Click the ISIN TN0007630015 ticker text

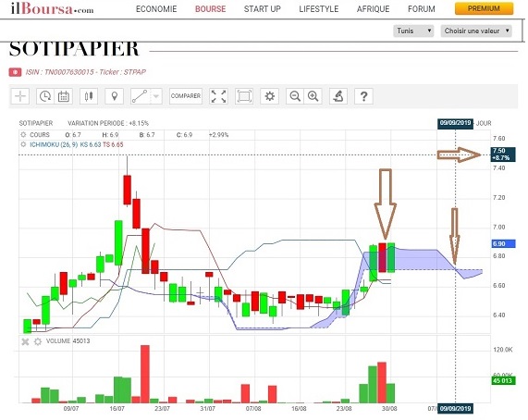[86, 72]
